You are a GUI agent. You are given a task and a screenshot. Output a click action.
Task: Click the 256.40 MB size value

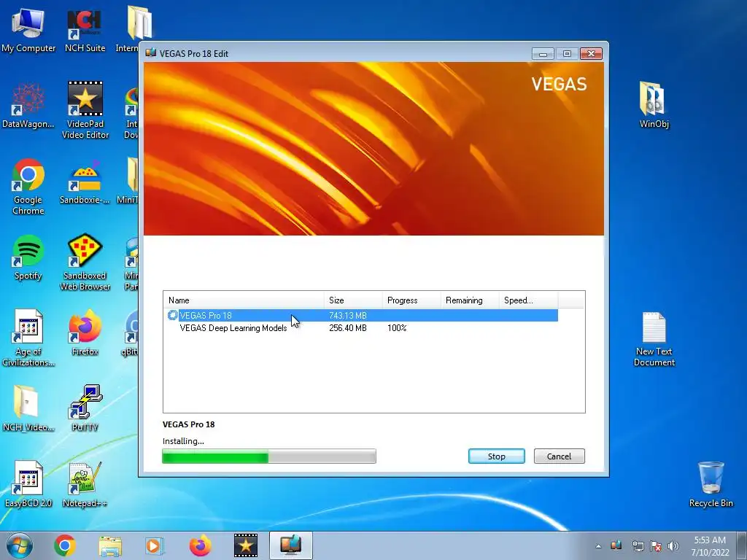348,328
